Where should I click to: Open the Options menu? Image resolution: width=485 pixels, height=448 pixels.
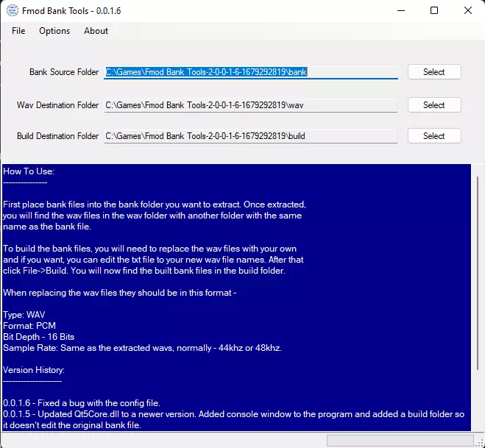[x=54, y=31]
